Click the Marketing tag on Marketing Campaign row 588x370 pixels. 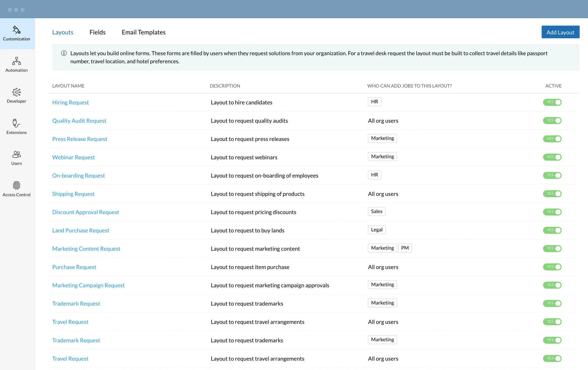(x=382, y=285)
